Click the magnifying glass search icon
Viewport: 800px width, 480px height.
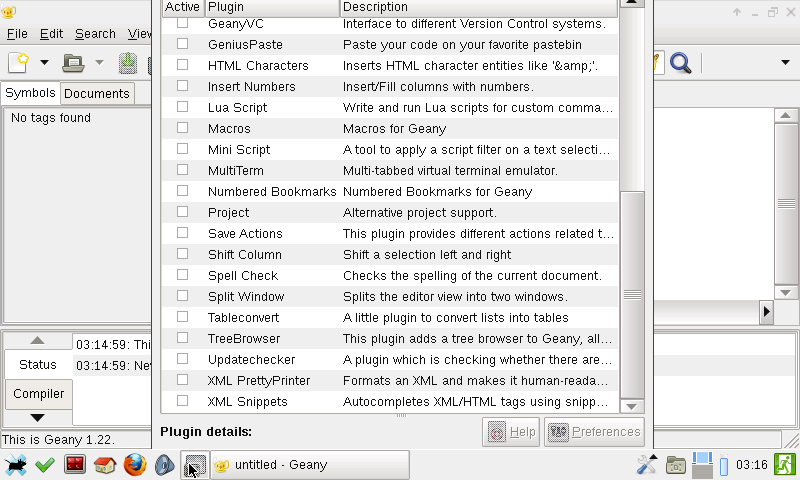tap(681, 63)
